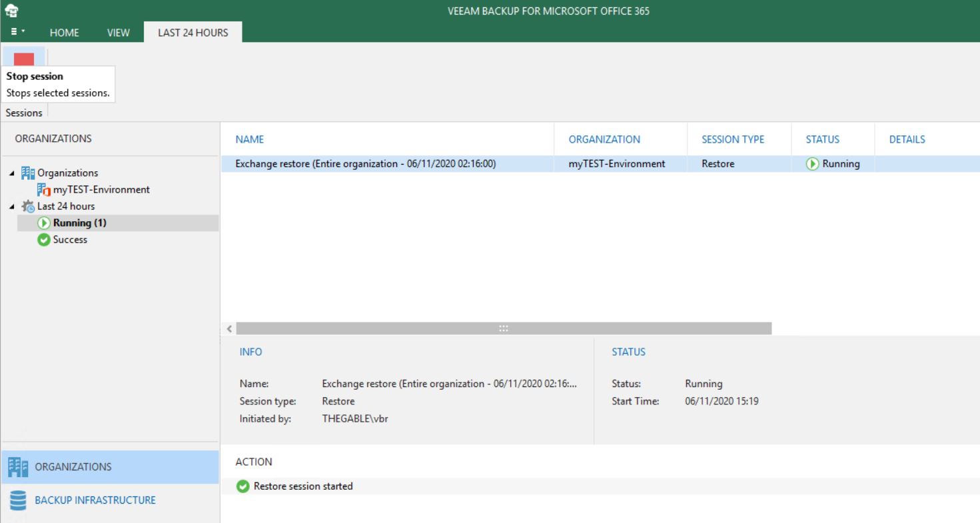Click the BACKUP INFRASTRUCTURE database icon
The width and height of the screenshot is (980, 523).
click(18, 500)
